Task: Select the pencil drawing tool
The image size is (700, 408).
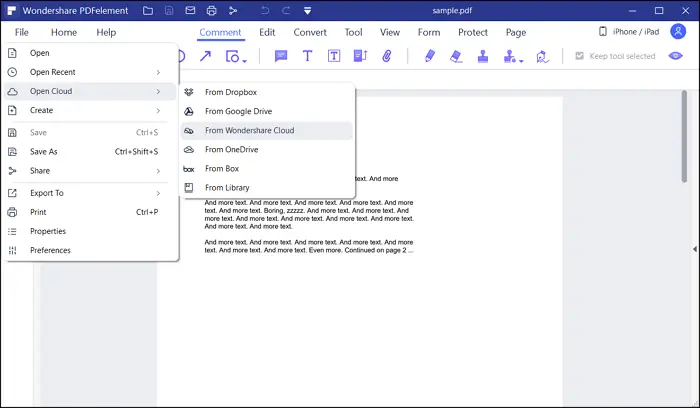Action: [429, 56]
